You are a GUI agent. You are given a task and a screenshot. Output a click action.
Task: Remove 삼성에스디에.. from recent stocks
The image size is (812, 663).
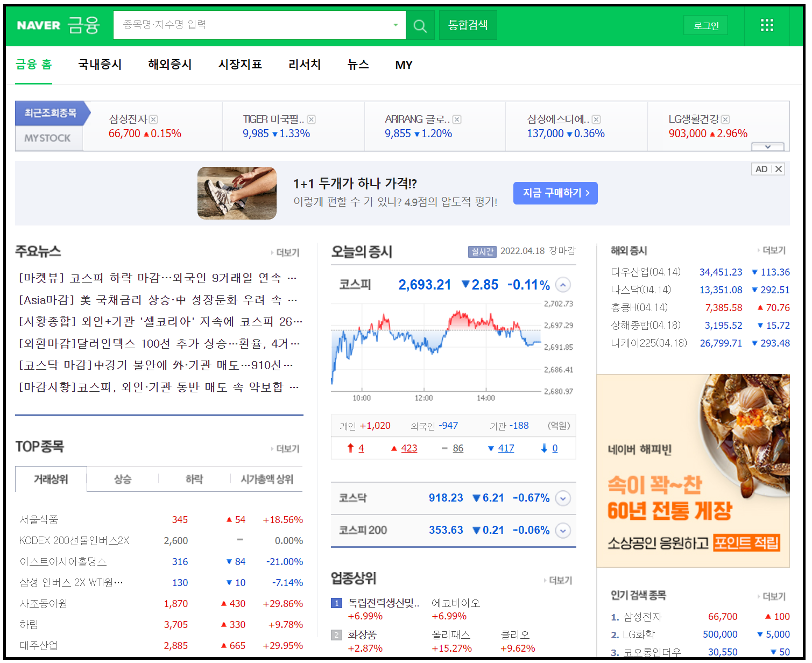click(x=596, y=119)
